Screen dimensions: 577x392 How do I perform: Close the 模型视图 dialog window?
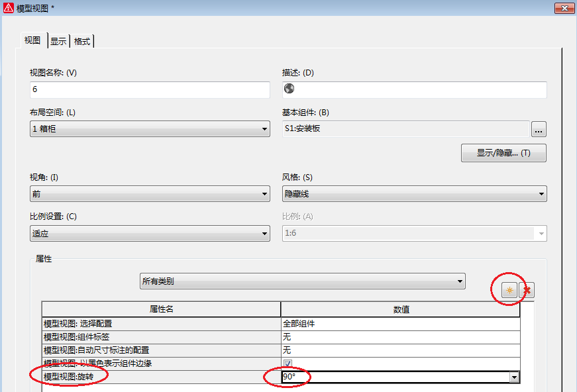tap(564, 7)
